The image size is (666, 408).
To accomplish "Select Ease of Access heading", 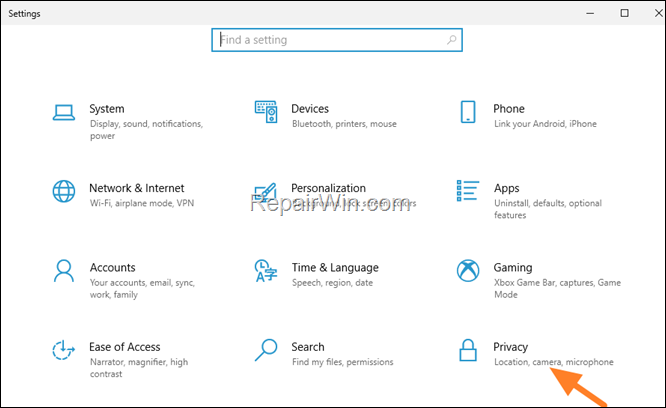I will coord(125,347).
